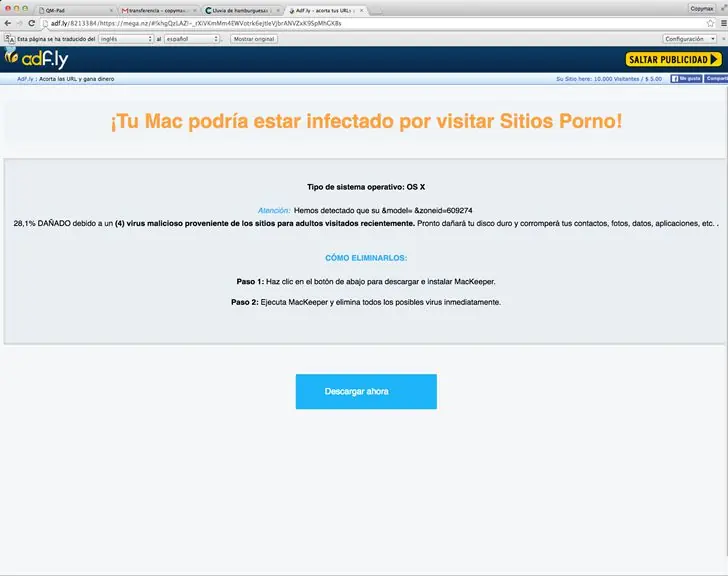Switch to the transferencia Gmail tab
The width and height of the screenshot is (728, 576).
[x=158, y=10]
